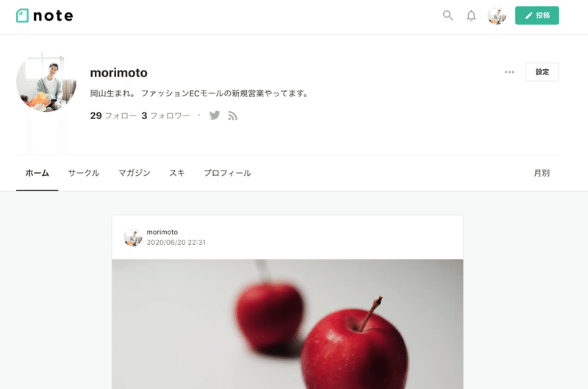Click the 設定 settings button

point(542,72)
